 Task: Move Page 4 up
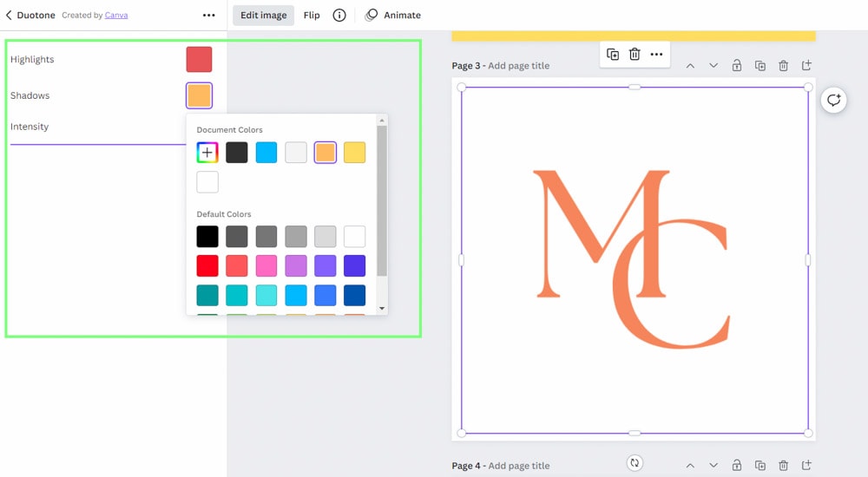pos(690,466)
